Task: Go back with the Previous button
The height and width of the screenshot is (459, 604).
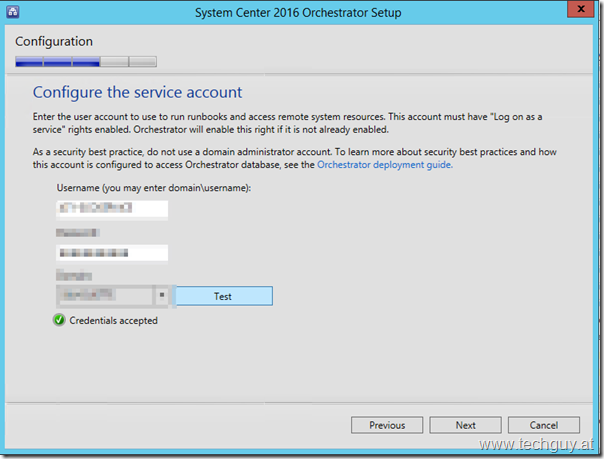Action: [387, 425]
